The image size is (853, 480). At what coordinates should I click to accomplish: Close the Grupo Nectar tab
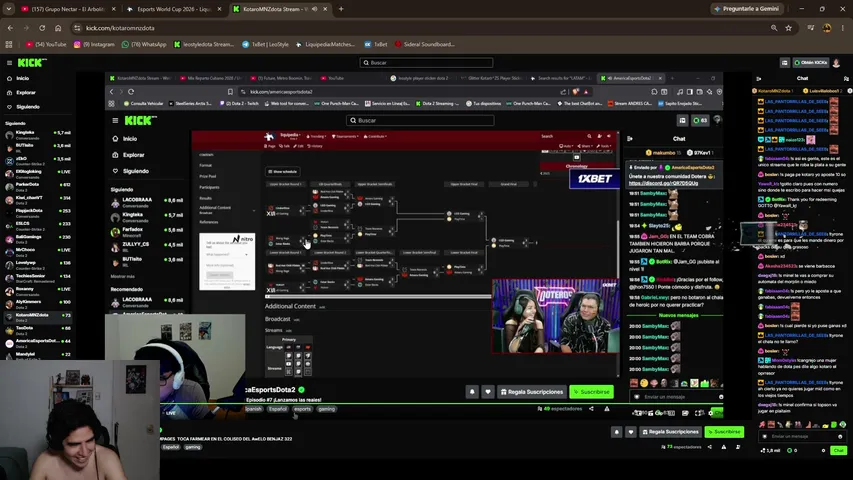[x=113, y=9]
